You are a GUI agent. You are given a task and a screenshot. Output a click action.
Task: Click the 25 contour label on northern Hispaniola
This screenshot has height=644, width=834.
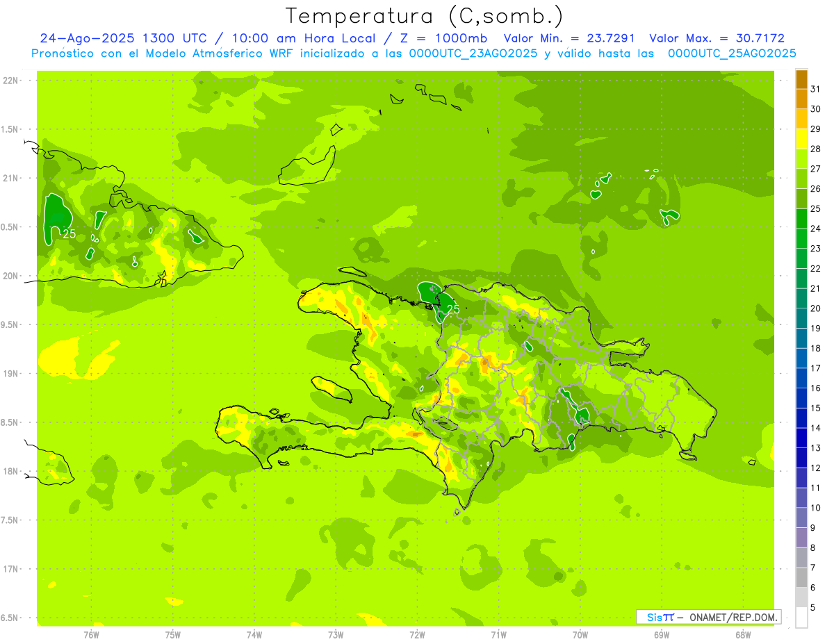pyautogui.click(x=452, y=309)
